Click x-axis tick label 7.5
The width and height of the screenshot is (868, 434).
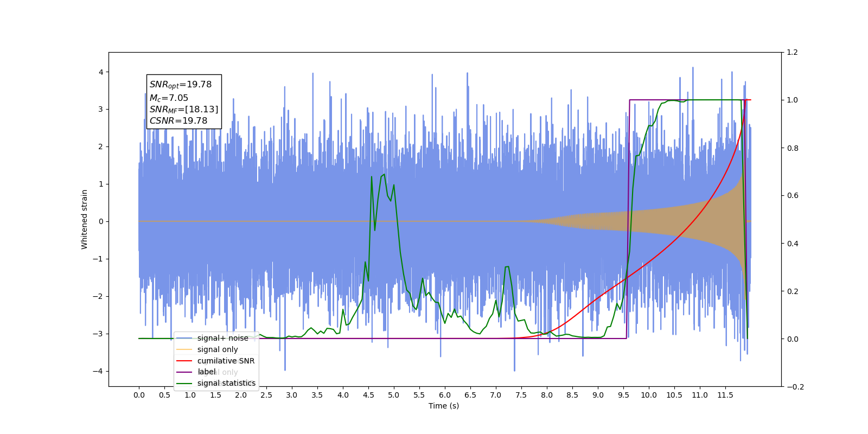click(521, 395)
